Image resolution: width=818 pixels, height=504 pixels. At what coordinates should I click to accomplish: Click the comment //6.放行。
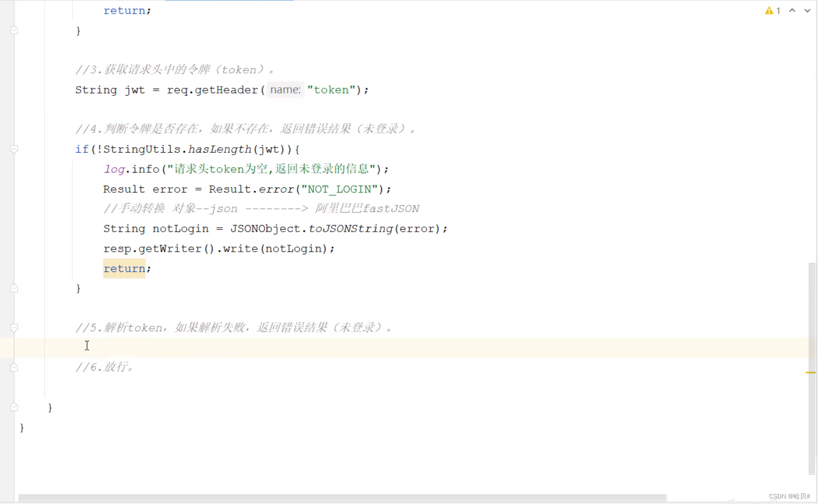[x=105, y=367]
